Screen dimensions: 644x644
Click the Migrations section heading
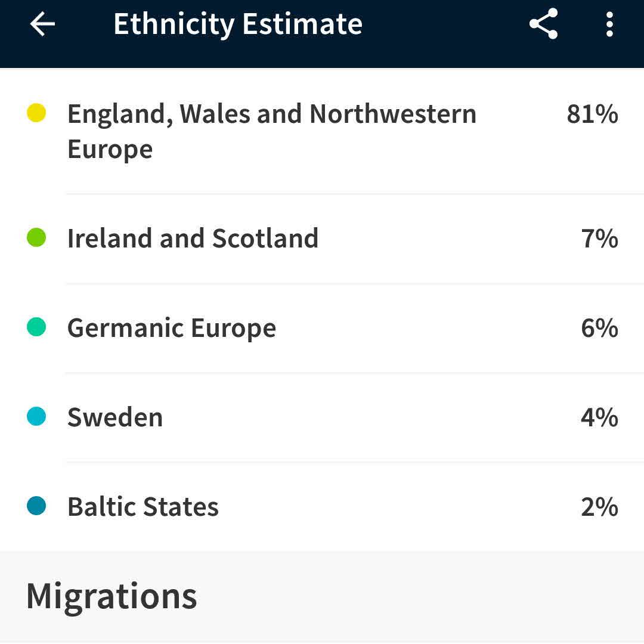112,596
